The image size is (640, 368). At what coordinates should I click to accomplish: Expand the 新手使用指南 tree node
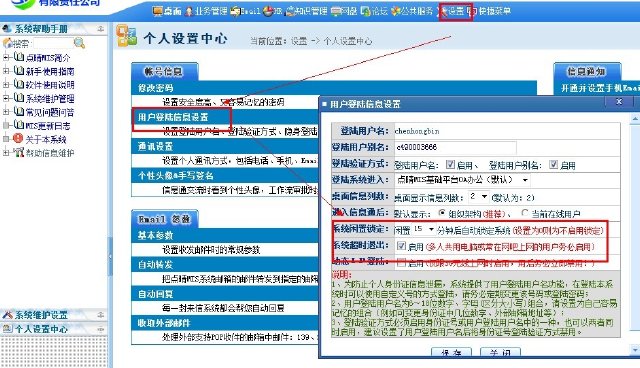[6, 71]
